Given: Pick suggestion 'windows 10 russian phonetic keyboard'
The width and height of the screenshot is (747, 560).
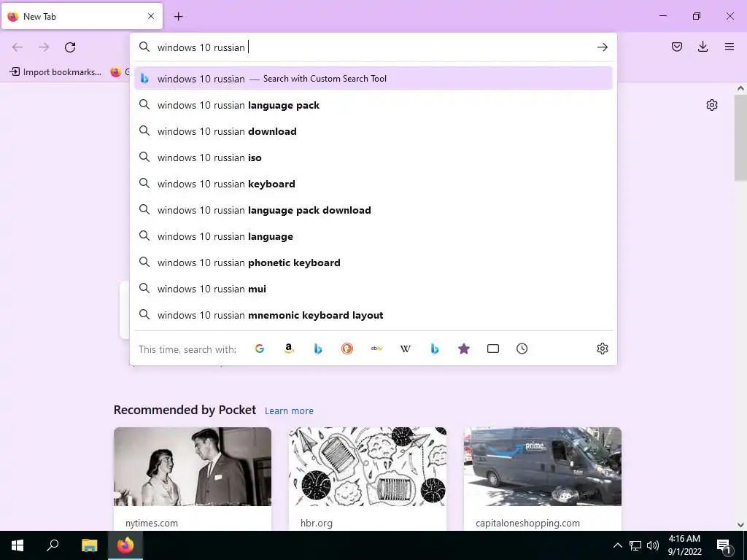Looking at the screenshot, I should click(x=373, y=262).
